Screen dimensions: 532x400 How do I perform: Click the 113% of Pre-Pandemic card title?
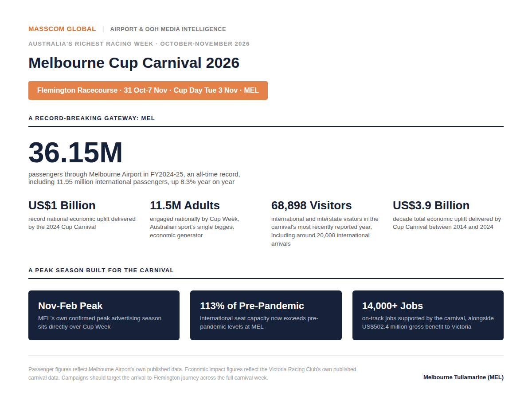(252, 306)
